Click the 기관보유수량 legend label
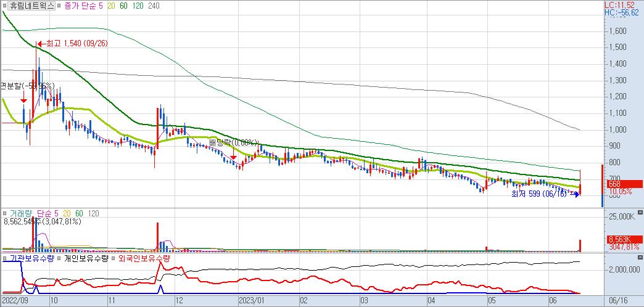 point(31,258)
